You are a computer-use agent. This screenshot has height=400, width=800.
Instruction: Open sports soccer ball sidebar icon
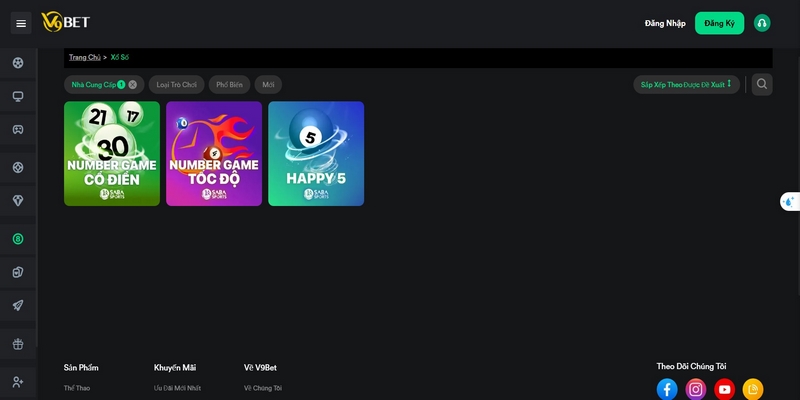tap(18, 63)
